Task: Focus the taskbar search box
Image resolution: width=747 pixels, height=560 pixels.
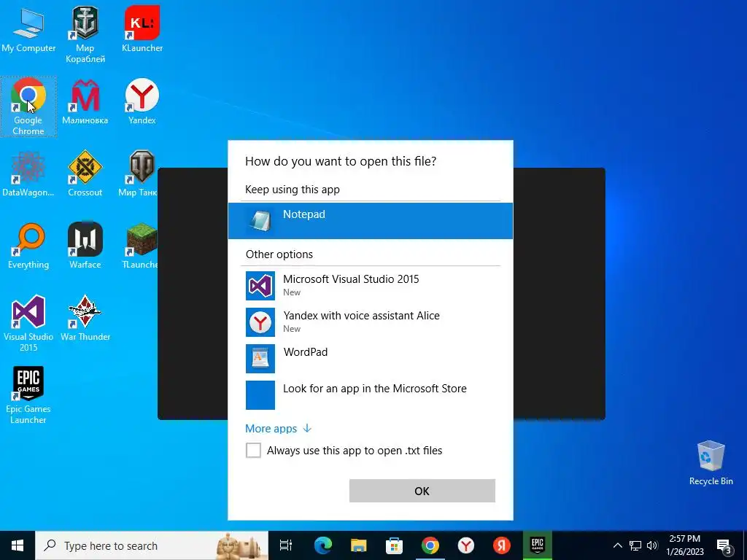Action: tap(152, 545)
